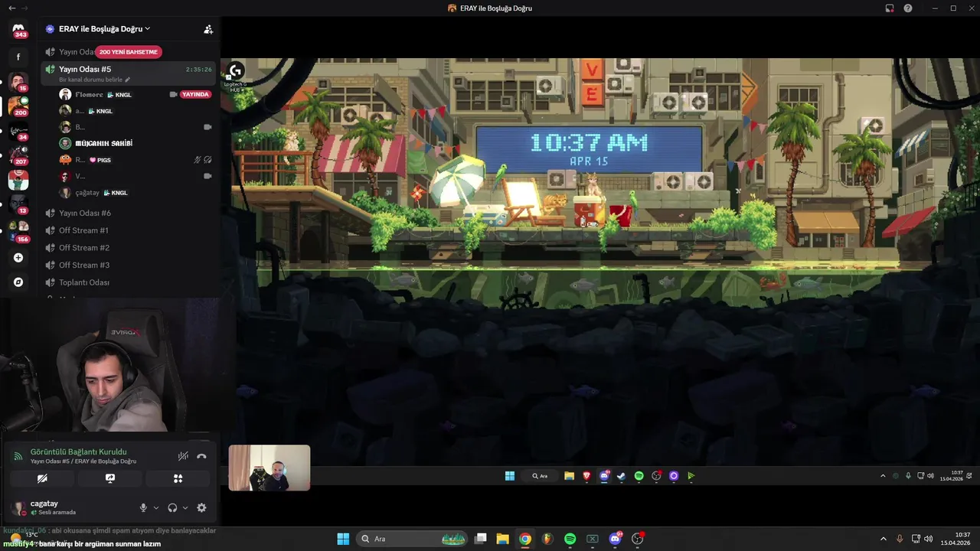
Task: Edit the Bir kanal durumu belirle status
Action: (x=95, y=80)
